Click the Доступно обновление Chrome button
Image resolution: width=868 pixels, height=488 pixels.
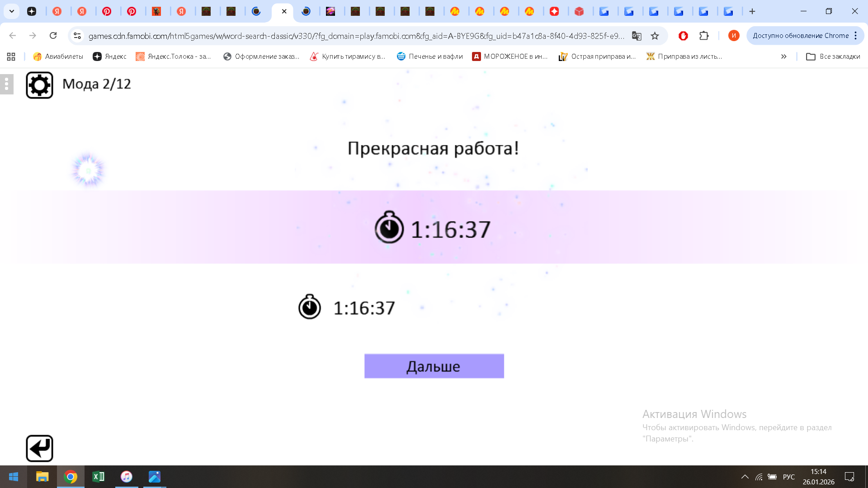point(800,35)
